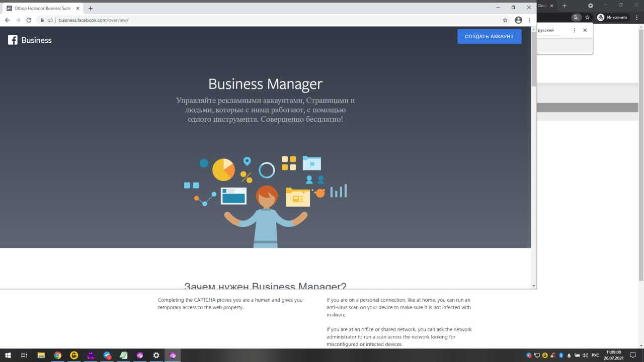Viewport: 644px width, 362px height.
Task: Open a new tab in front window
Action: tap(91, 8)
